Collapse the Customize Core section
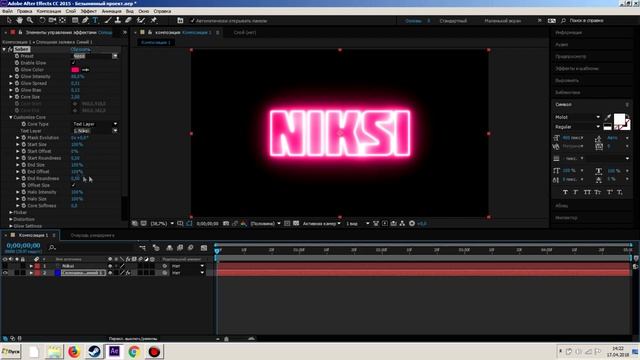This screenshot has height=360, width=640. point(11,118)
